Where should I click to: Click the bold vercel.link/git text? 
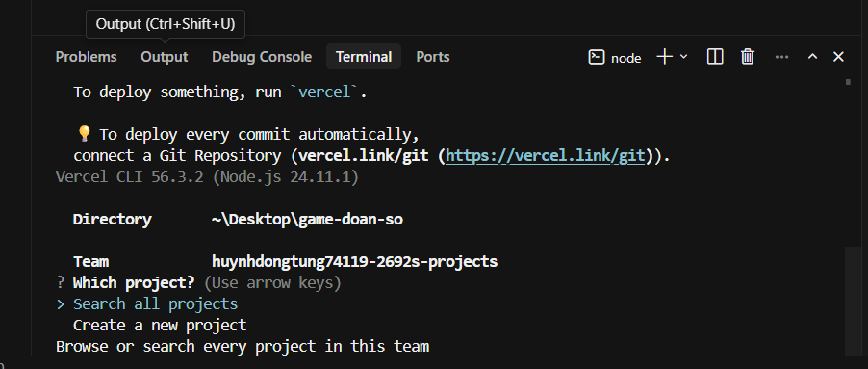pos(363,156)
